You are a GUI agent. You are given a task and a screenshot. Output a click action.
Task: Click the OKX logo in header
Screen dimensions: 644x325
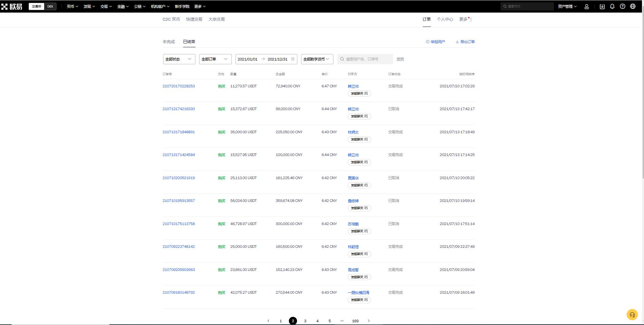point(12,6)
